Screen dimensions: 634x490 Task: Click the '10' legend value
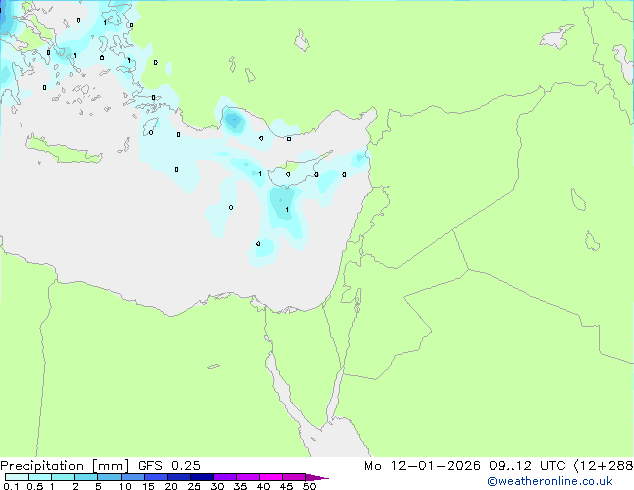[x=125, y=486]
